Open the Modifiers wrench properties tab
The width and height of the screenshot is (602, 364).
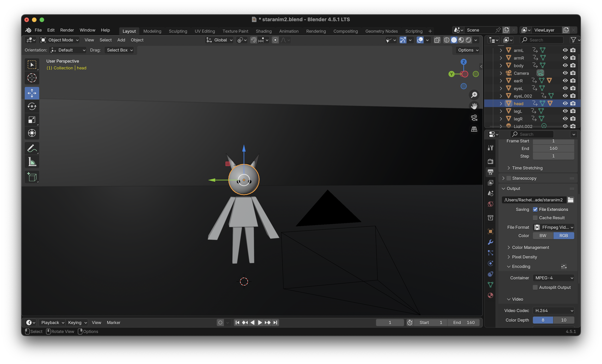coord(490,242)
